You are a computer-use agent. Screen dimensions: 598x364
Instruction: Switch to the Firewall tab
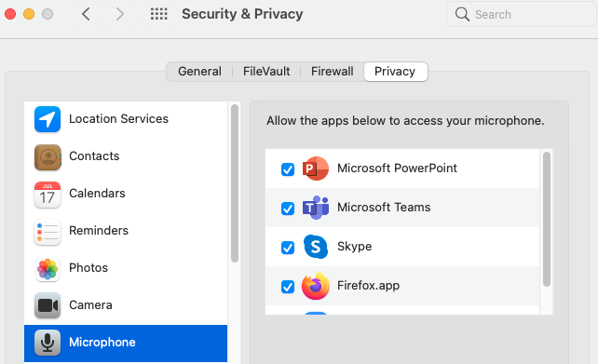[x=333, y=72]
